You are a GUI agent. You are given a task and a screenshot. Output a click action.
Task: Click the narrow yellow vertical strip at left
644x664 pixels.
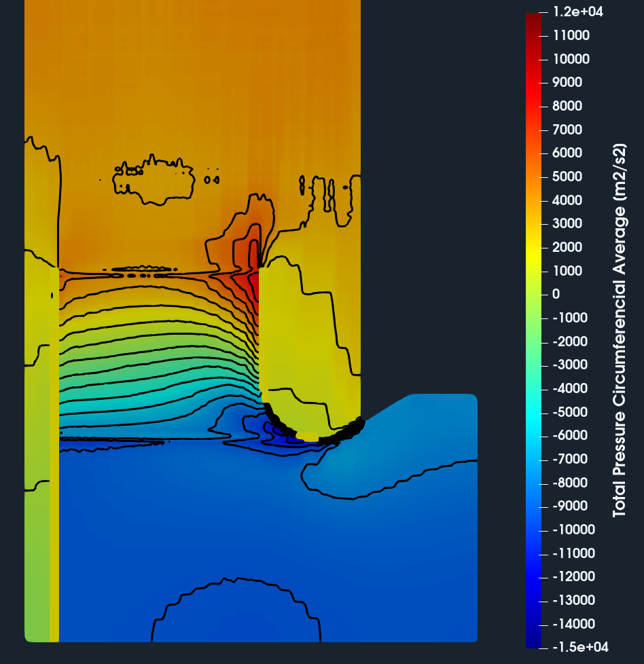click(x=54, y=475)
